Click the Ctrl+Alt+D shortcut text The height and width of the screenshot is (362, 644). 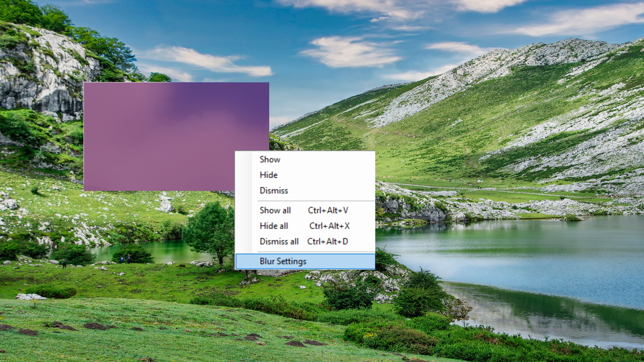328,241
